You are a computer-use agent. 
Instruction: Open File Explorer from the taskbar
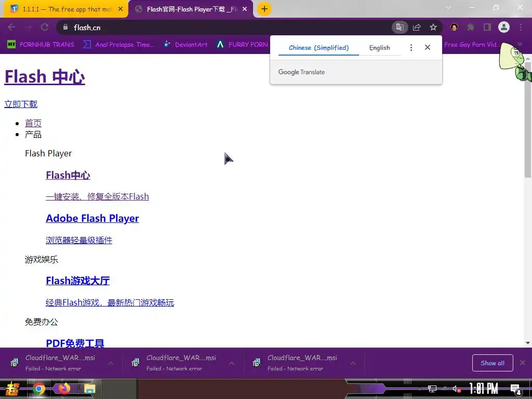coord(90,389)
